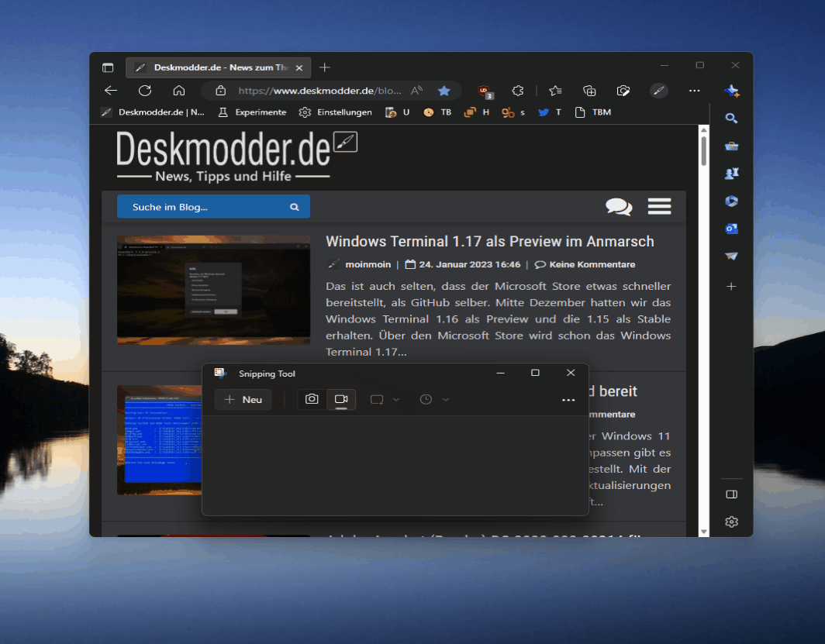This screenshot has height=644, width=825.
Task: Open the U bookmark folder
Action: point(397,112)
